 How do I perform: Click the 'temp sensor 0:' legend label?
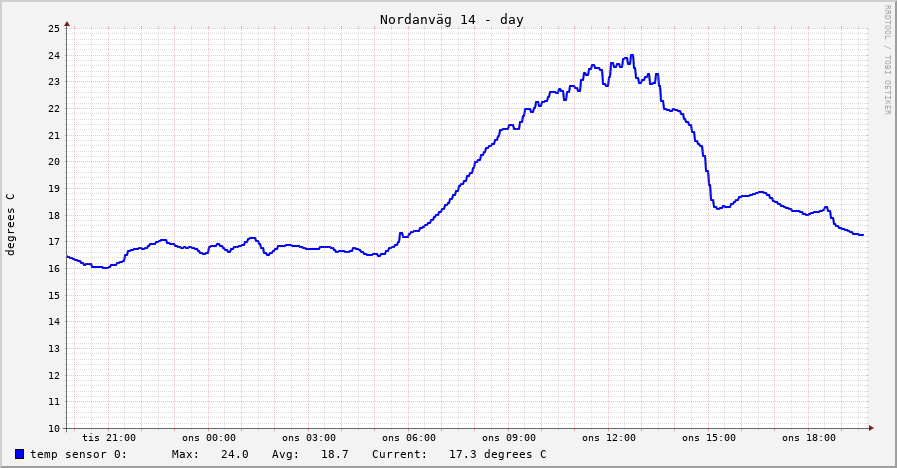click(78, 454)
